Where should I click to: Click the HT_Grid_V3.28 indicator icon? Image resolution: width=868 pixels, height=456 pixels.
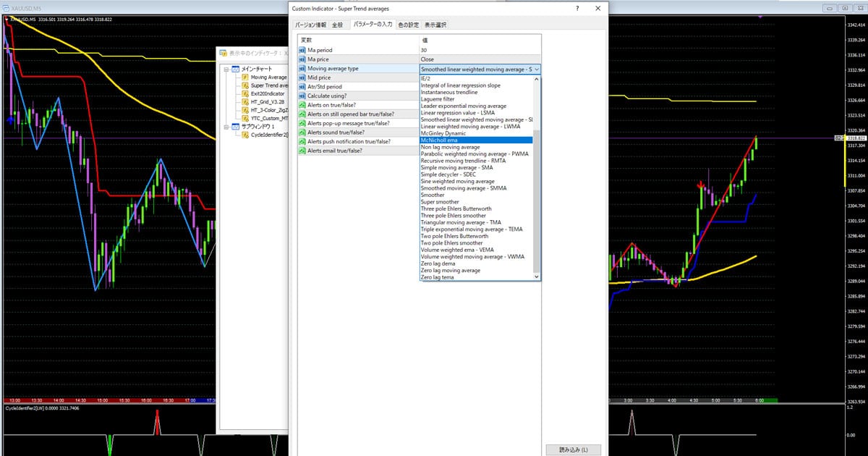[246, 103]
